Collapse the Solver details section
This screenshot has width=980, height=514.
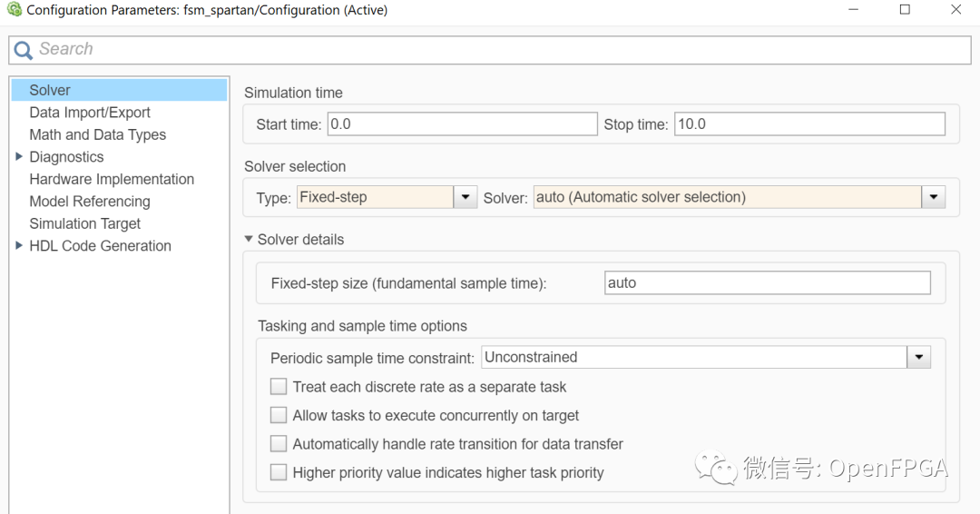pos(249,240)
